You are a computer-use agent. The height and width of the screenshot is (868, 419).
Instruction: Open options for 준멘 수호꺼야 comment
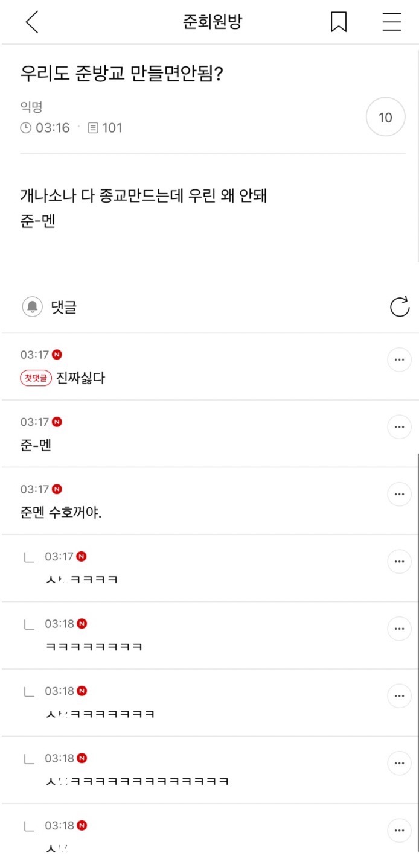[x=398, y=495]
